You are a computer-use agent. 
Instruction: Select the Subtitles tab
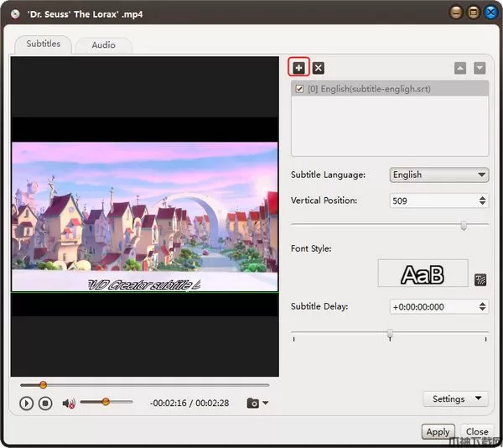[x=43, y=44]
